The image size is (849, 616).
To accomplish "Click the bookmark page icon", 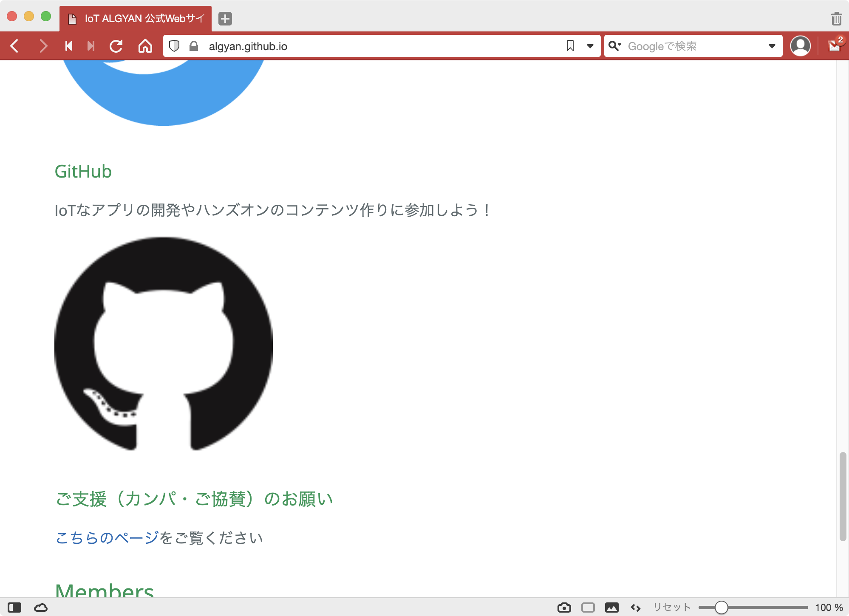I will point(570,46).
